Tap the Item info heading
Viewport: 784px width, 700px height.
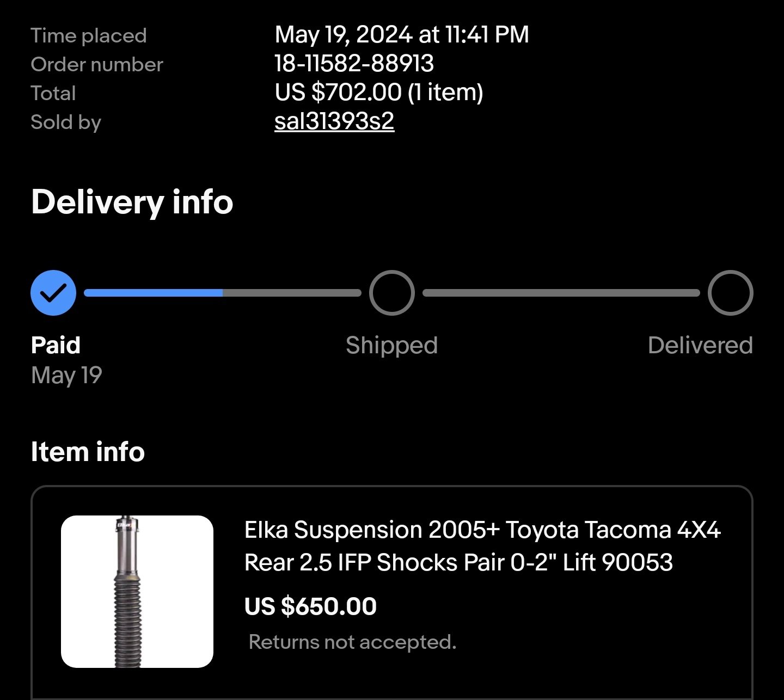88,451
